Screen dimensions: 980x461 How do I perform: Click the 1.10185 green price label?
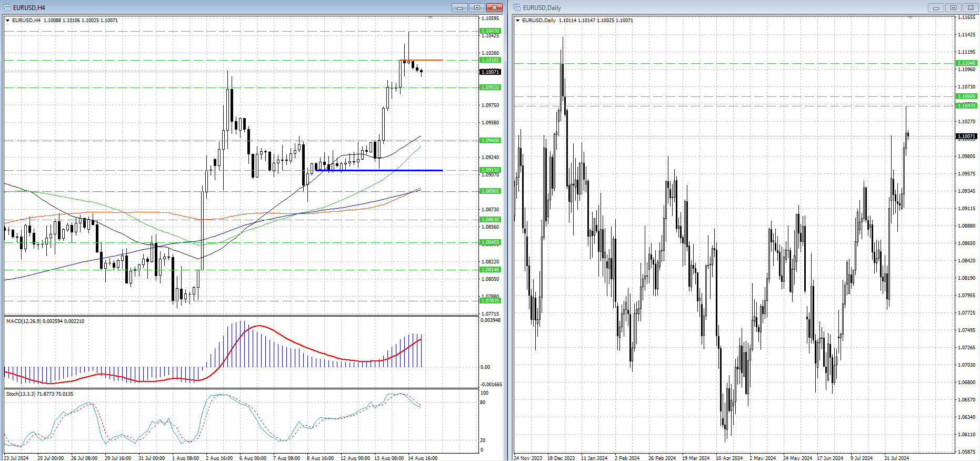click(490, 60)
